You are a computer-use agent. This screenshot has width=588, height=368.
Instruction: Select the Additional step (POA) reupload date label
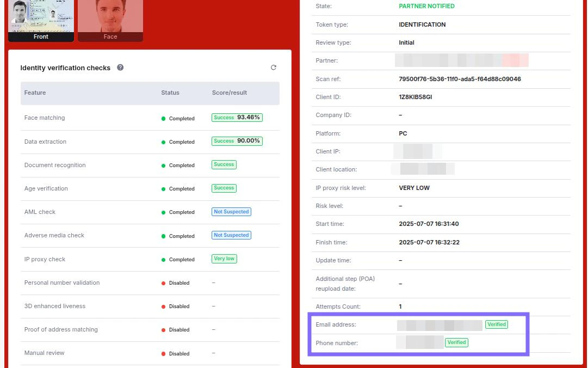point(345,284)
